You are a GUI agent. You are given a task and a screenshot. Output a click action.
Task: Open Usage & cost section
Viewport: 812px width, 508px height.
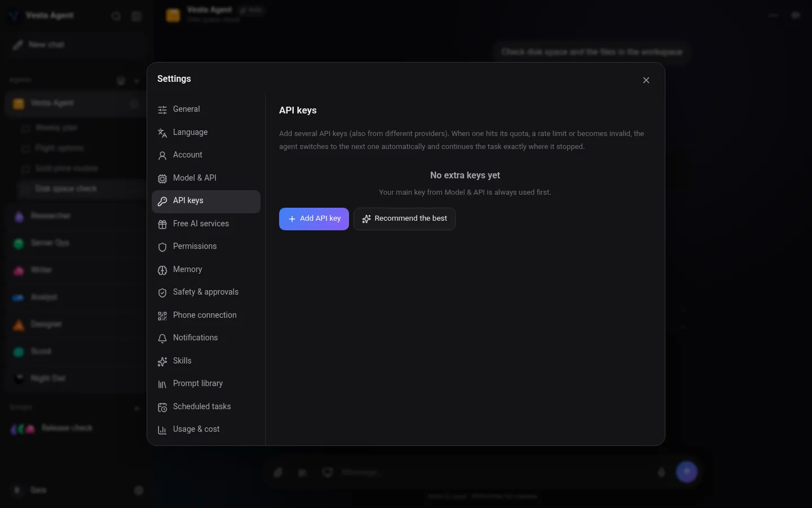click(206, 430)
